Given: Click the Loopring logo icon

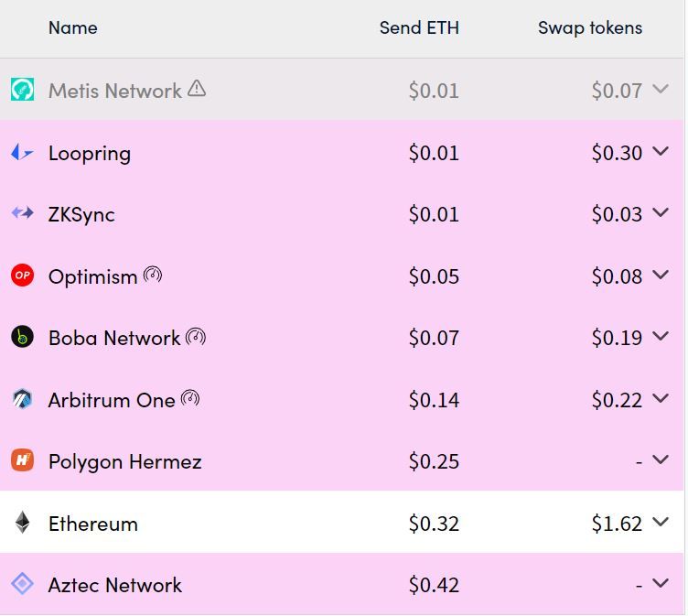Looking at the screenshot, I should click(22, 153).
